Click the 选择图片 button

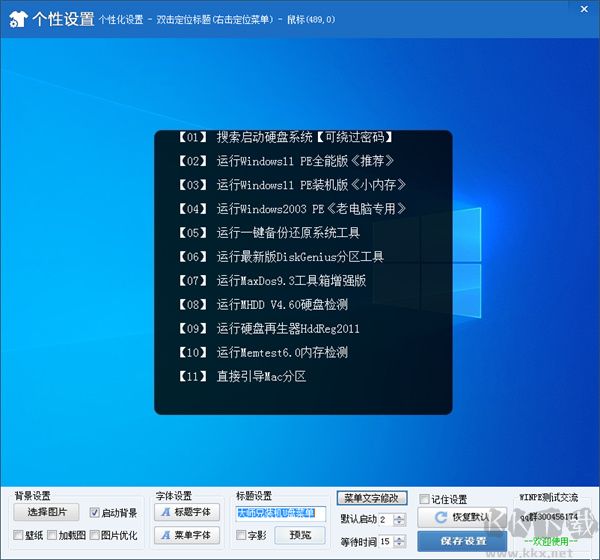[x=47, y=512]
